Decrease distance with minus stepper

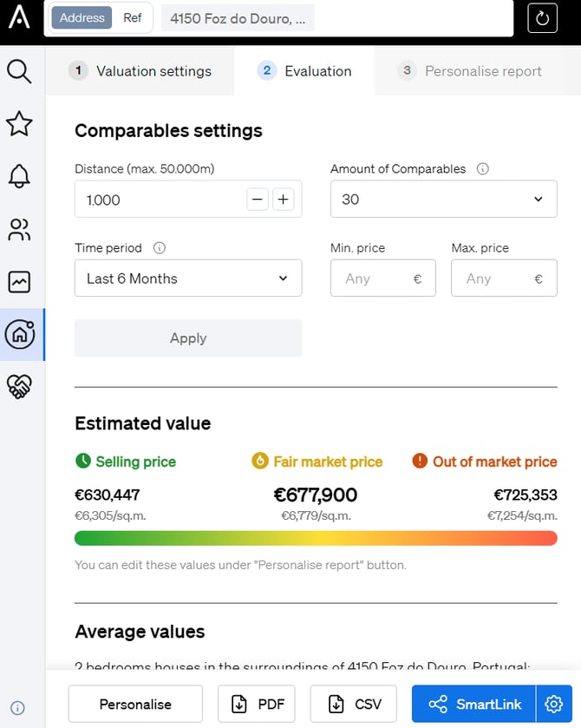[x=258, y=200]
